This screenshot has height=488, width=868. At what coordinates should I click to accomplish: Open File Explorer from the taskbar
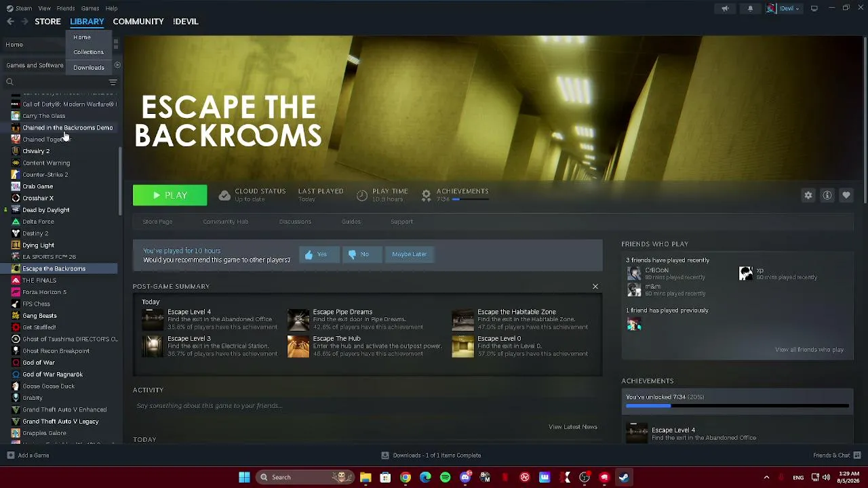[x=366, y=477]
